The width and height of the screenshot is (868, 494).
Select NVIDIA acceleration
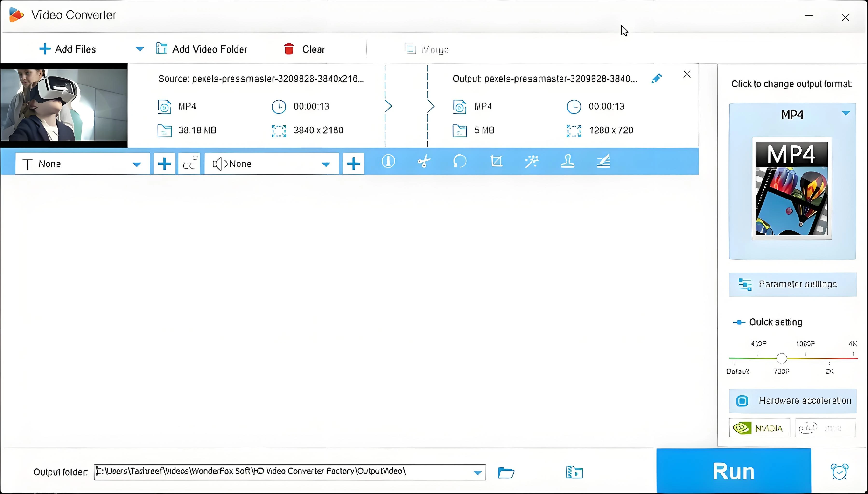759,428
